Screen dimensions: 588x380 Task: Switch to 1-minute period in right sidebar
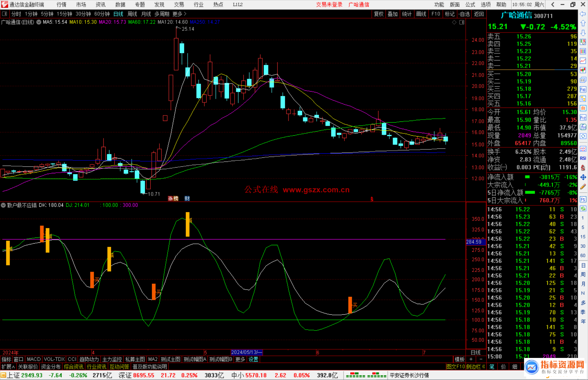click(583, 218)
